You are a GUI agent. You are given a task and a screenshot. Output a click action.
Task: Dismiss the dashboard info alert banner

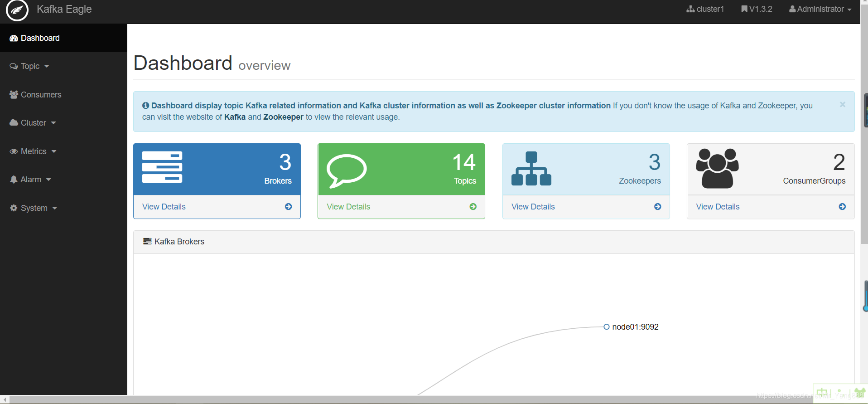(843, 104)
